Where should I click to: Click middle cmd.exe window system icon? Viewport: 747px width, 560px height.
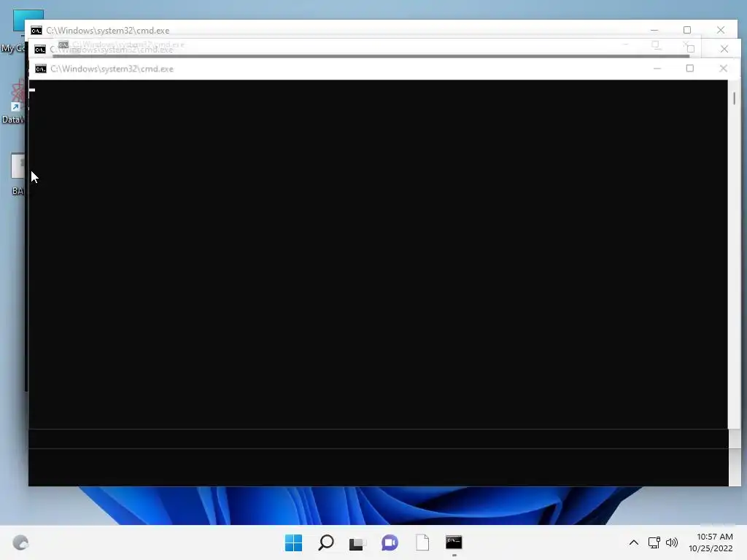click(x=40, y=50)
